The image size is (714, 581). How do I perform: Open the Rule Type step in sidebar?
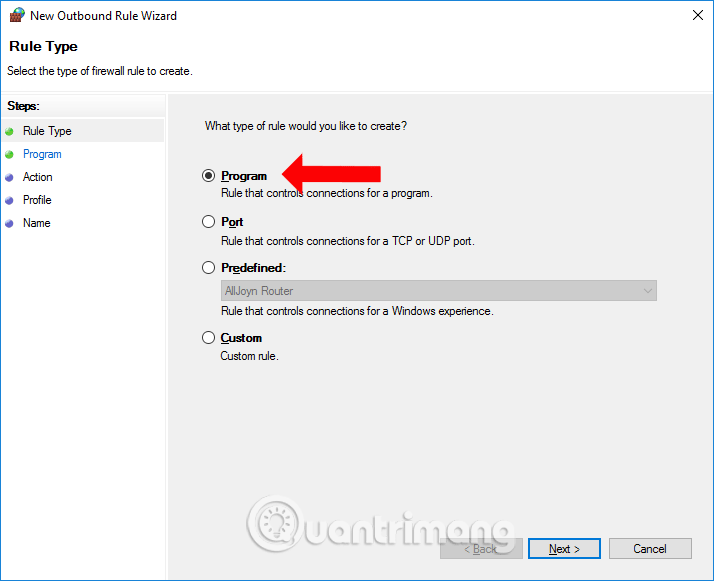[47, 131]
